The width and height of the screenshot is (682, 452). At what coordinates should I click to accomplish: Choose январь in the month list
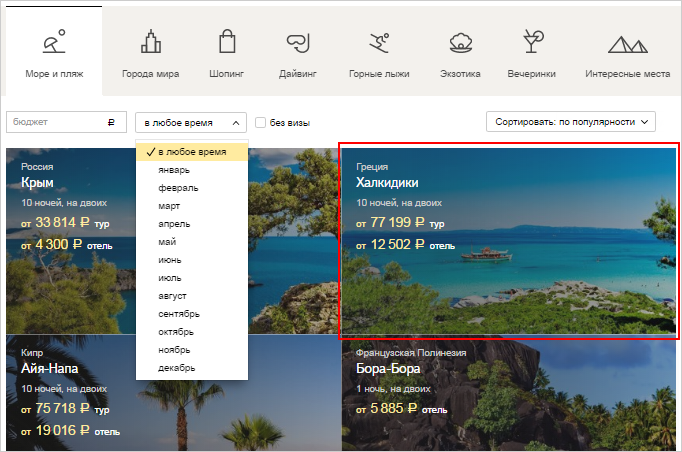(x=192, y=170)
